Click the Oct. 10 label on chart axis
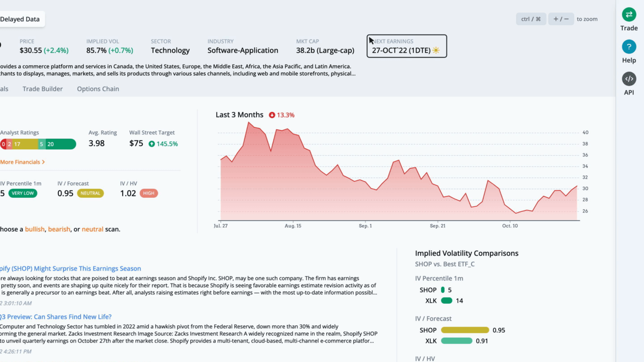Image resolution: width=644 pixels, height=362 pixels. click(x=510, y=226)
